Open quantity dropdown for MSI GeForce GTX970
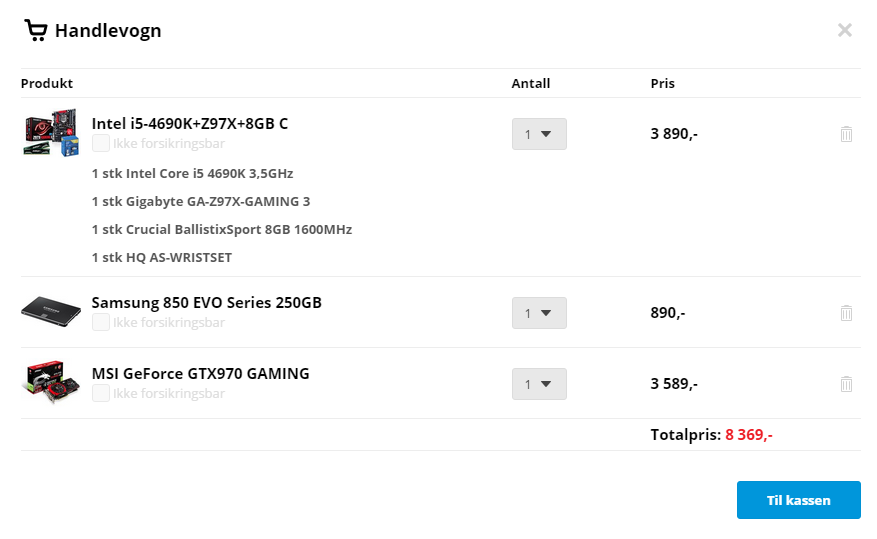The image size is (877, 539). [x=539, y=384]
